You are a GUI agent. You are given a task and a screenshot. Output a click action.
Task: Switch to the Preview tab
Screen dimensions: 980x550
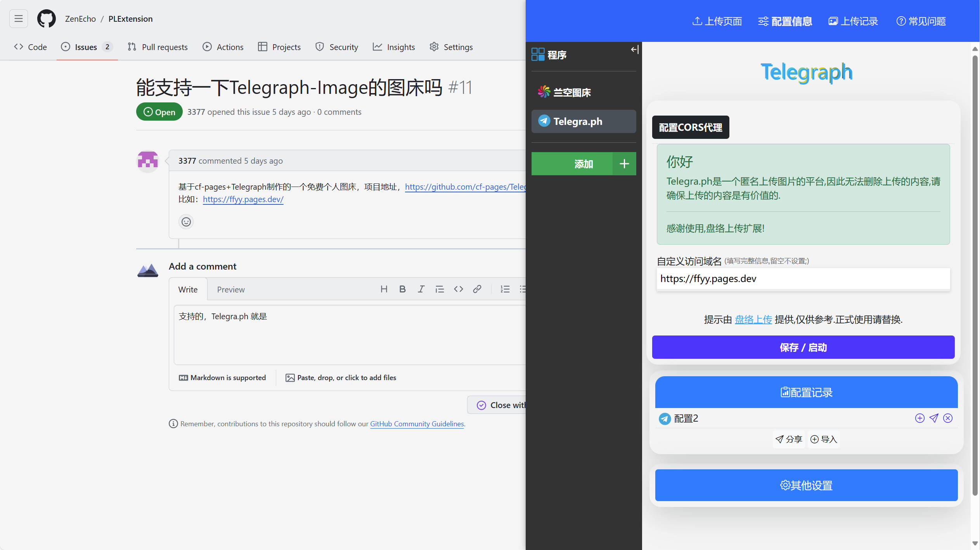pyautogui.click(x=231, y=289)
